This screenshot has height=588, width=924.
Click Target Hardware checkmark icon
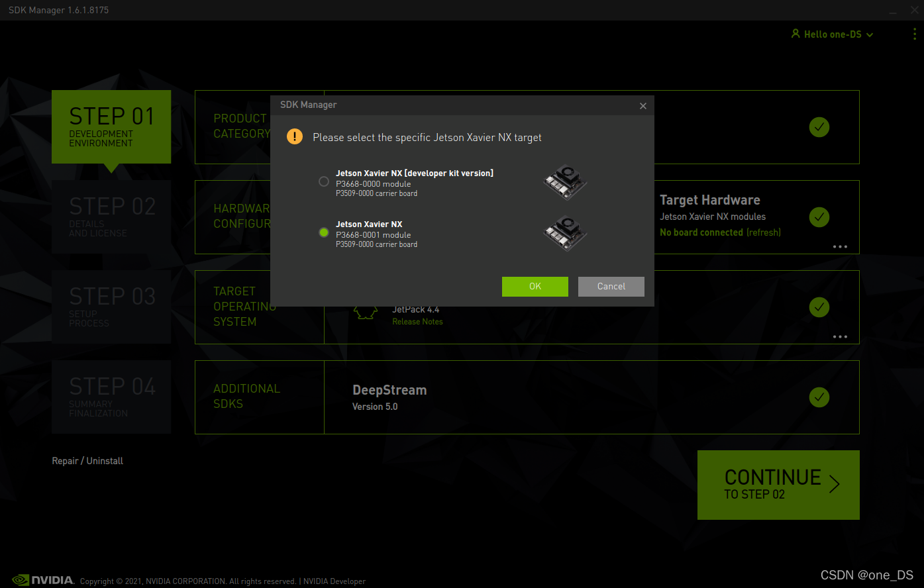(x=819, y=217)
